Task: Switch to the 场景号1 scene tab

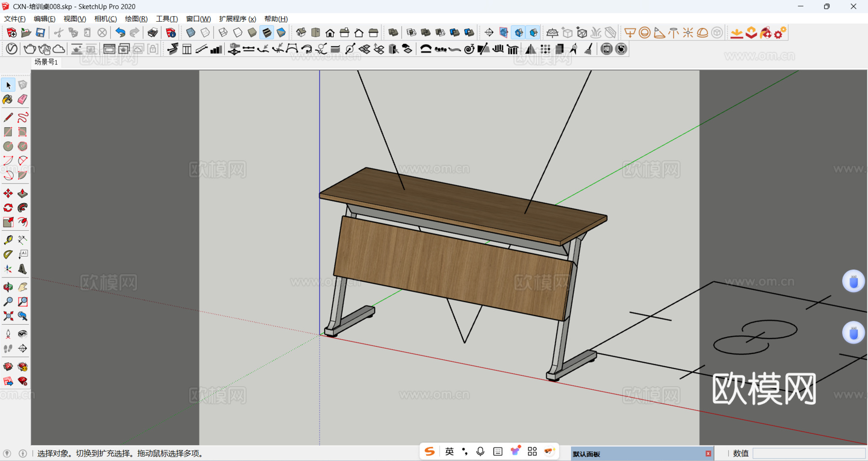Action: pyautogui.click(x=46, y=62)
